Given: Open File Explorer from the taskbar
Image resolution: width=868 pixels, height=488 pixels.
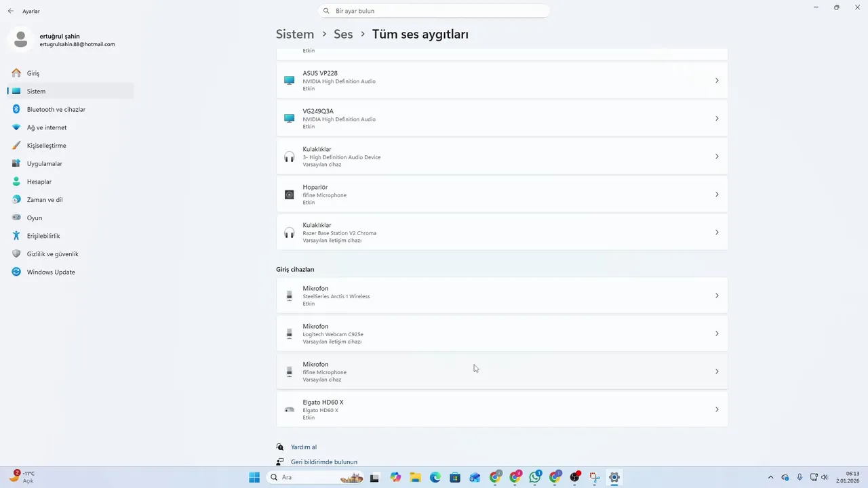Looking at the screenshot, I should click(x=416, y=477).
